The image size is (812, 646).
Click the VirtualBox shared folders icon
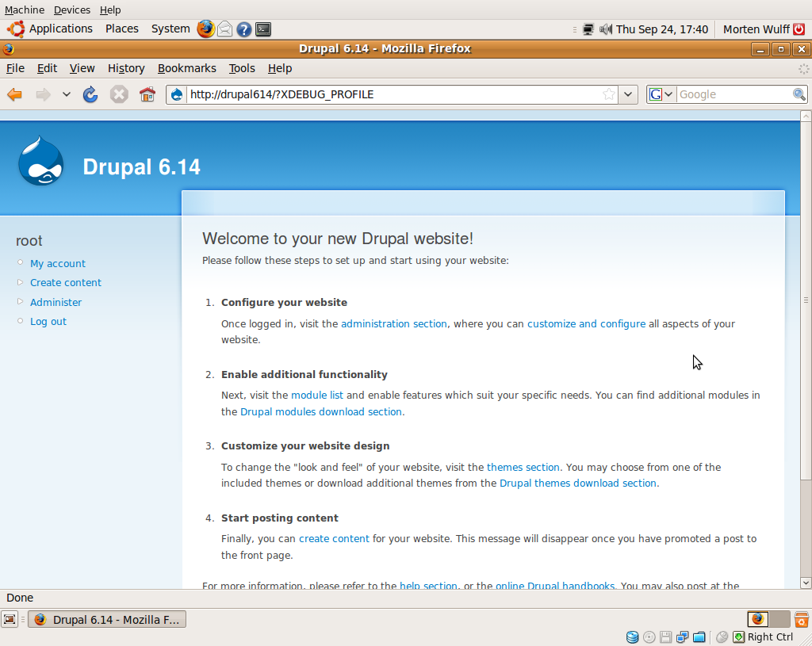click(x=699, y=637)
